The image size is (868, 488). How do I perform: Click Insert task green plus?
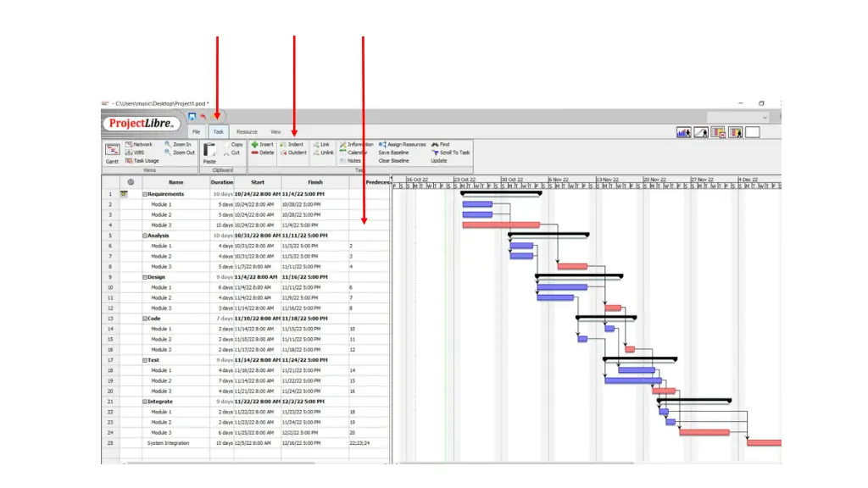[262, 145]
